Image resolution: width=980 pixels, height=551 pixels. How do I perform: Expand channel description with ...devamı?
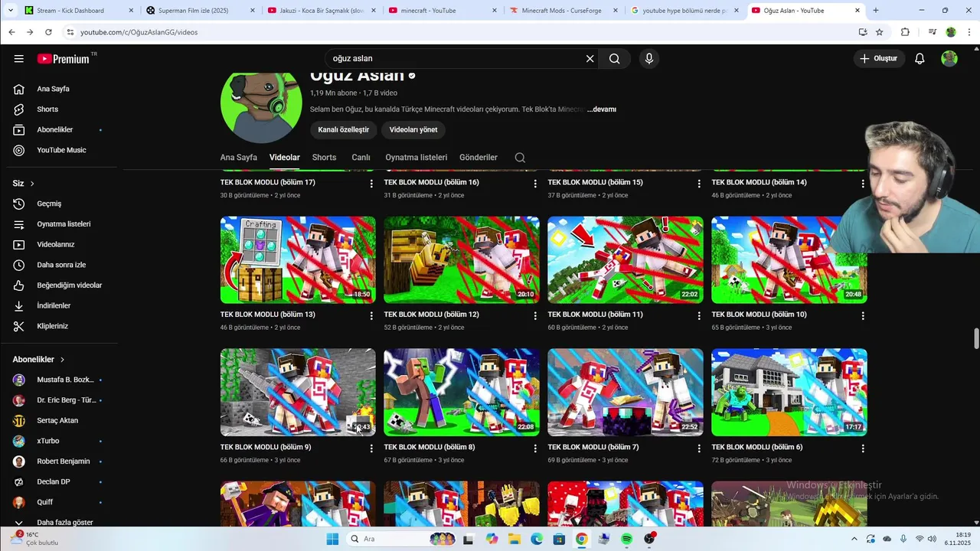pos(602,109)
